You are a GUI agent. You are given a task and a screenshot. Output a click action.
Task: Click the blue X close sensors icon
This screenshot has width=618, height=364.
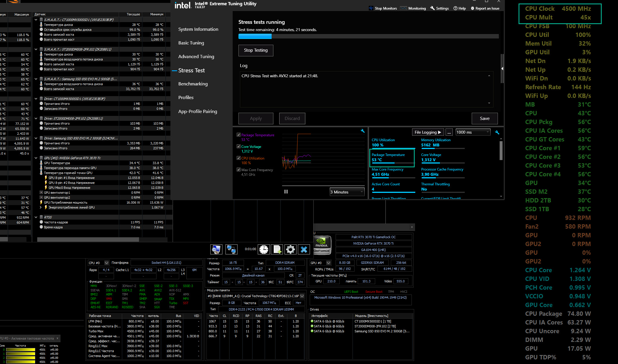click(x=304, y=249)
